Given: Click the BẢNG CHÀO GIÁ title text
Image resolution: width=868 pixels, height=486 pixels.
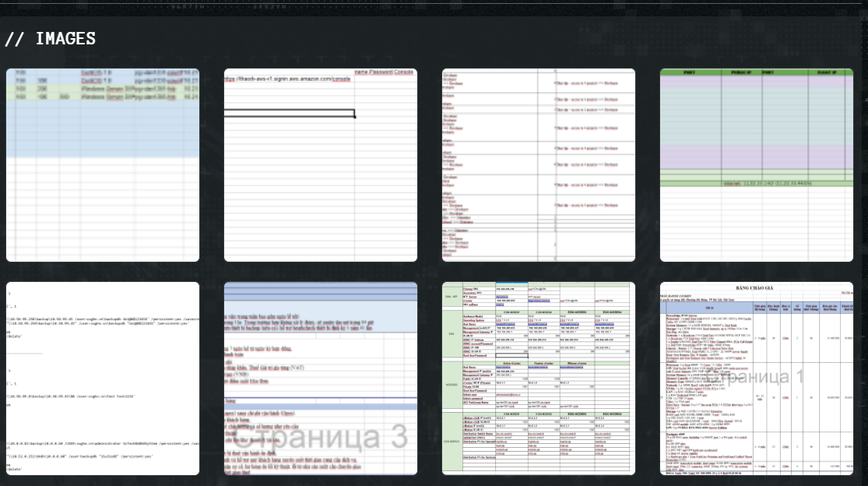Looking at the screenshot, I should click(756, 288).
